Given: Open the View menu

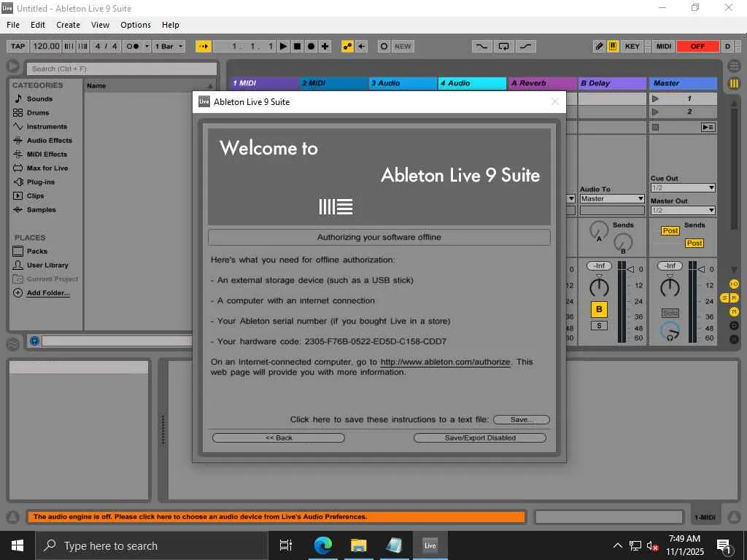Looking at the screenshot, I should click(x=100, y=25).
